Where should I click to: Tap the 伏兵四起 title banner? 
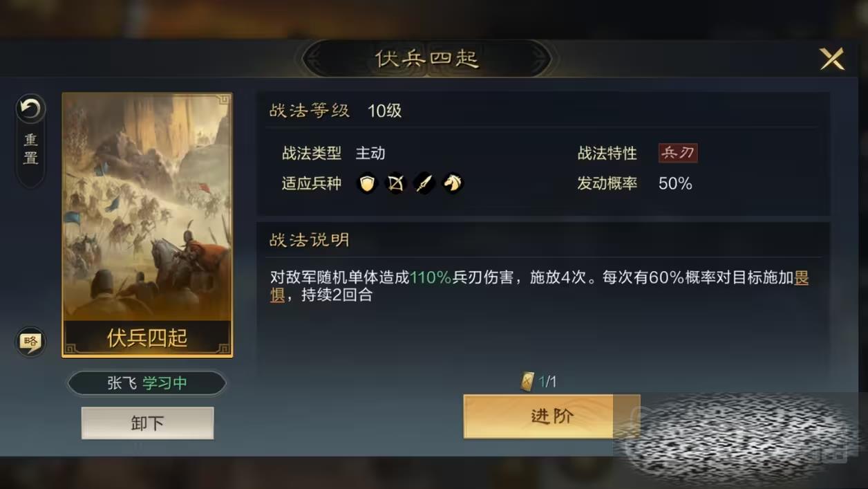pos(426,59)
